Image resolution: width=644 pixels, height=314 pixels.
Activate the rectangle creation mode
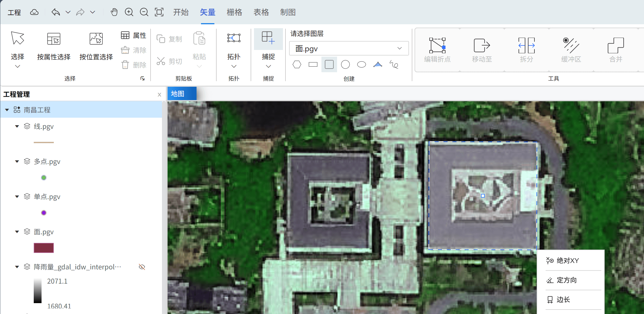tap(313, 64)
